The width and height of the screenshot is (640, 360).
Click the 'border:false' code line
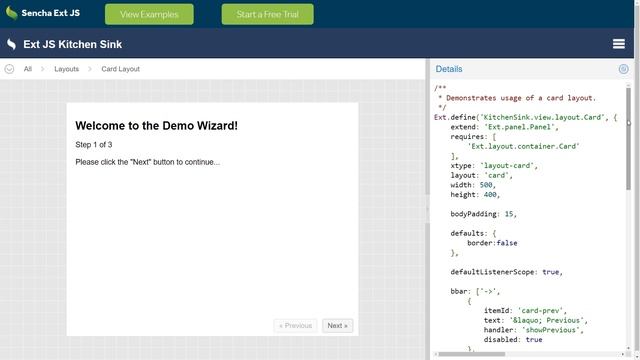[492, 243]
